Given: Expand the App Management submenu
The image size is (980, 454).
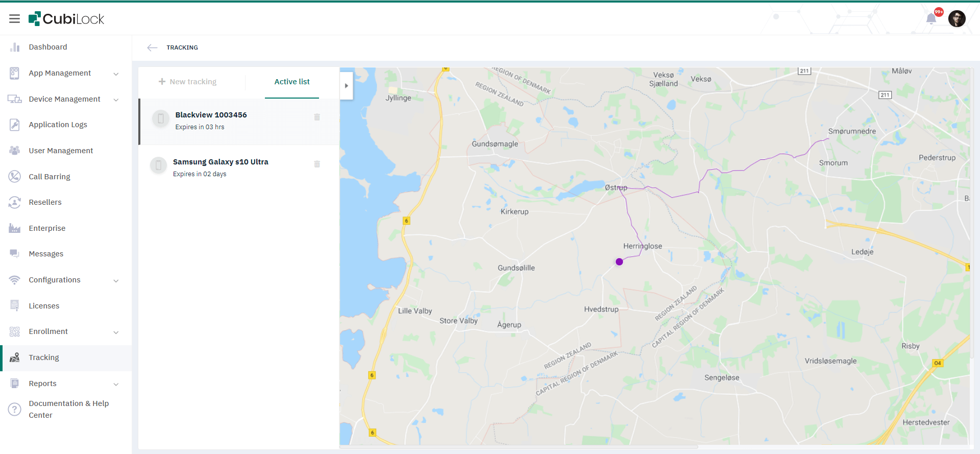Looking at the screenshot, I should (x=116, y=74).
